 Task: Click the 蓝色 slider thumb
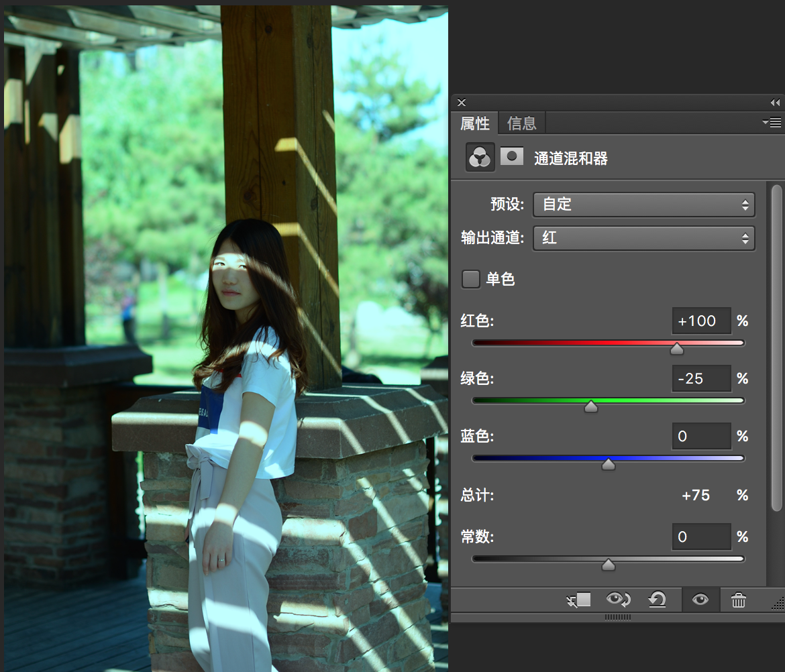(x=609, y=464)
